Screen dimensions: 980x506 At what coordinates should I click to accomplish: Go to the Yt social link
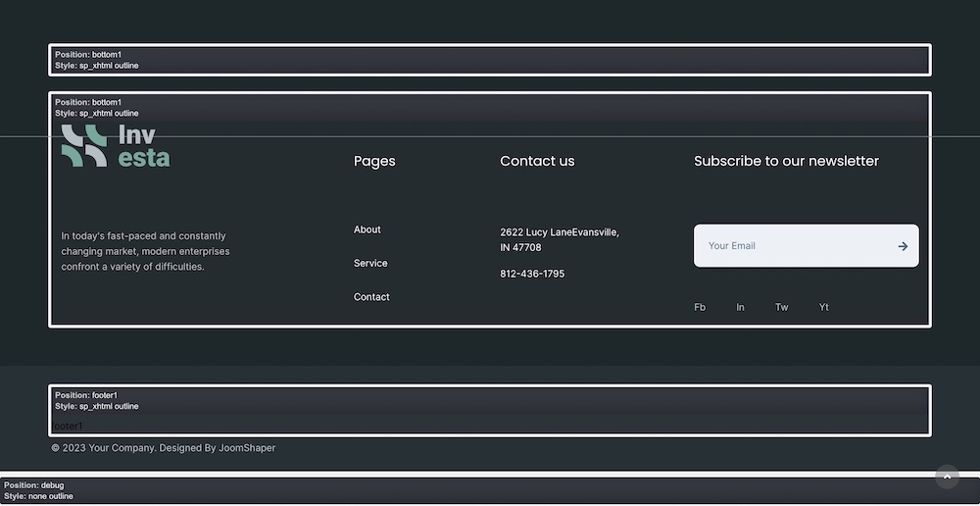tap(823, 308)
